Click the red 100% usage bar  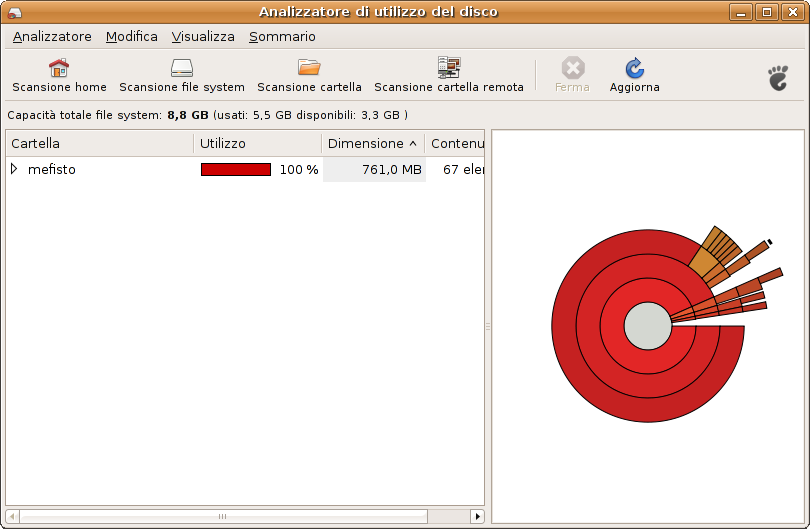[x=236, y=170]
